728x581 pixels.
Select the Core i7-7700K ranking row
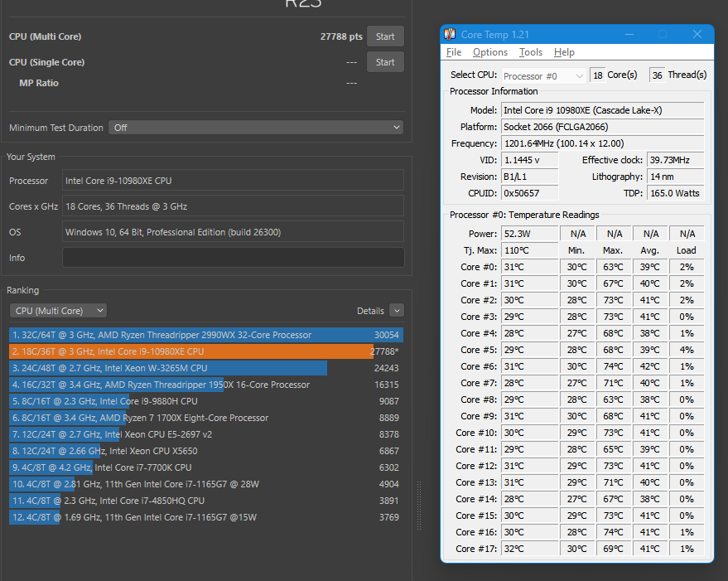[206, 467]
